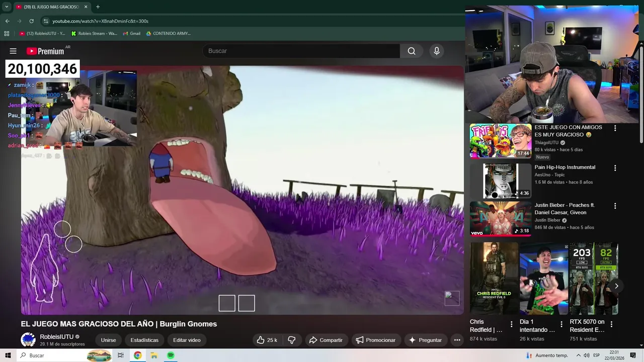Open the YouTube hamburger guide menu
This screenshot has height=362, width=644.
tap(13, 51)
